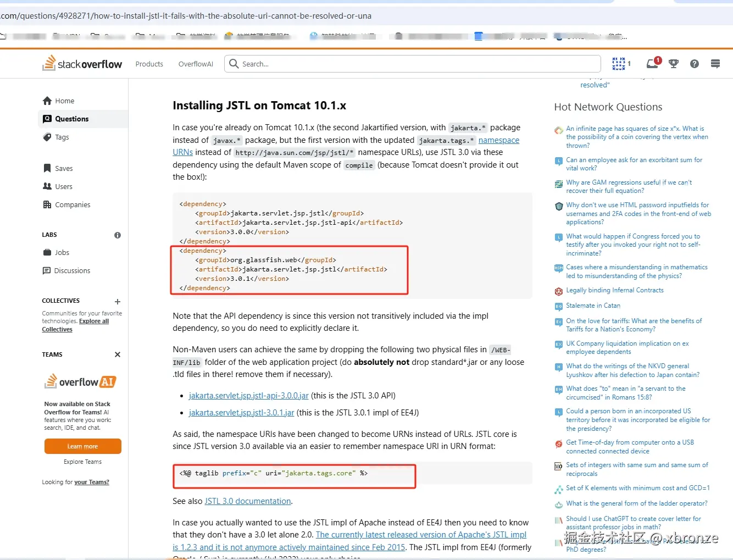This screenshot has height=560, width=733.
Task: Open question on incorporated US territory presidency
Action: point(638,420)
